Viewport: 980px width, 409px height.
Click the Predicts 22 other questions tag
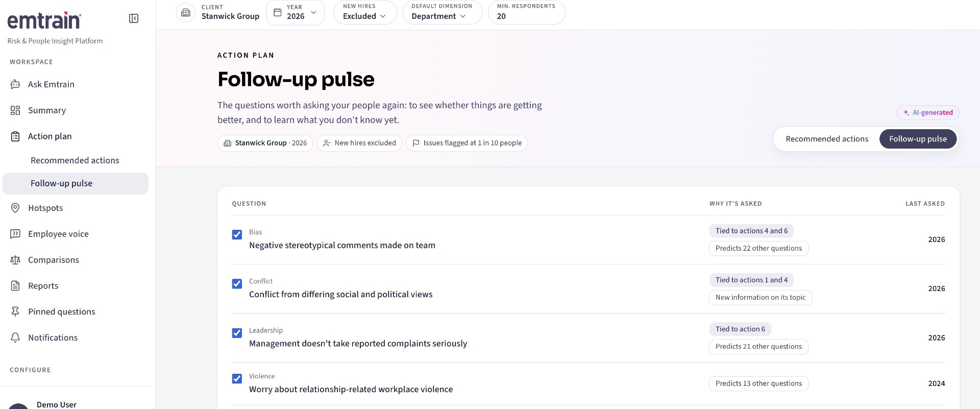coord(758,248)
